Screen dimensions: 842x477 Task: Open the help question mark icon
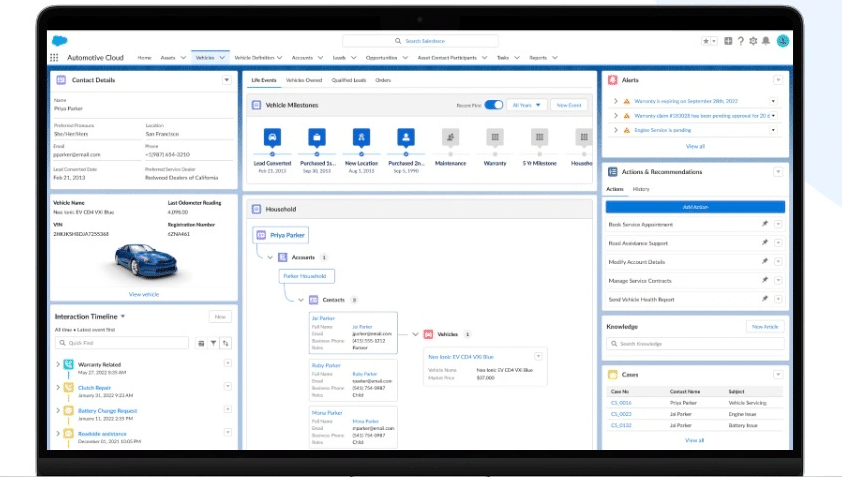(x=741, y=41)
